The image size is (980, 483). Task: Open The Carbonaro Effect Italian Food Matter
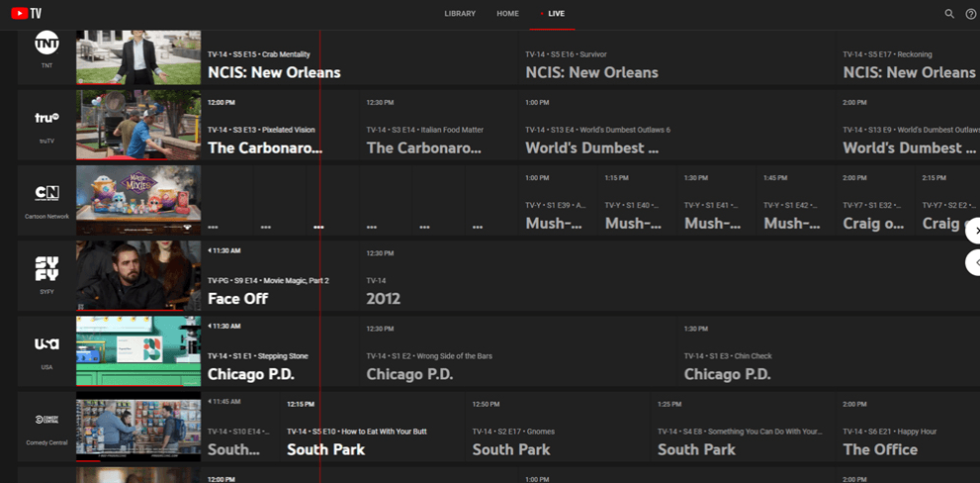(x=439, y=125)
